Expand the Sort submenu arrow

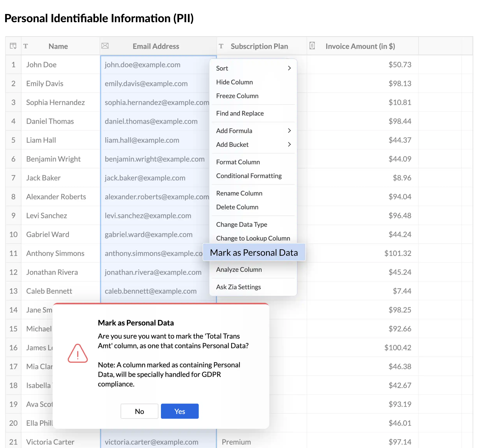coord(289,68)
